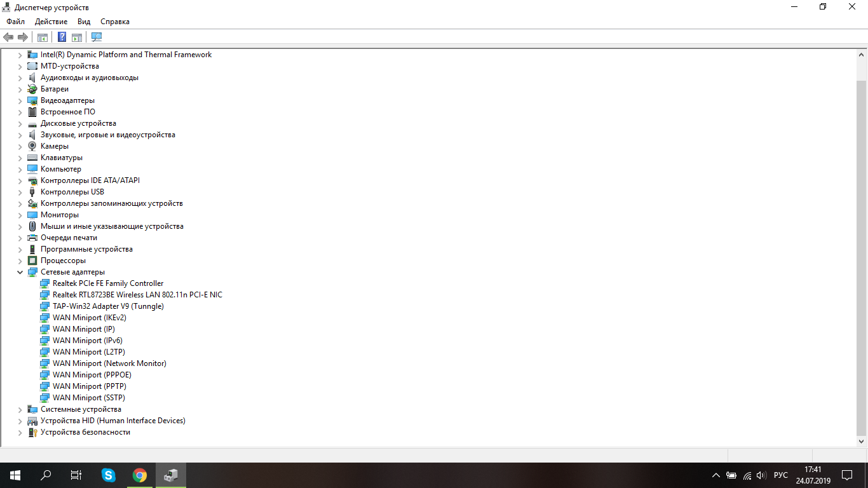This screenshot has height=488, width=868.
Task: Click the Контроллеры USB icon
Action: [32, 192]
